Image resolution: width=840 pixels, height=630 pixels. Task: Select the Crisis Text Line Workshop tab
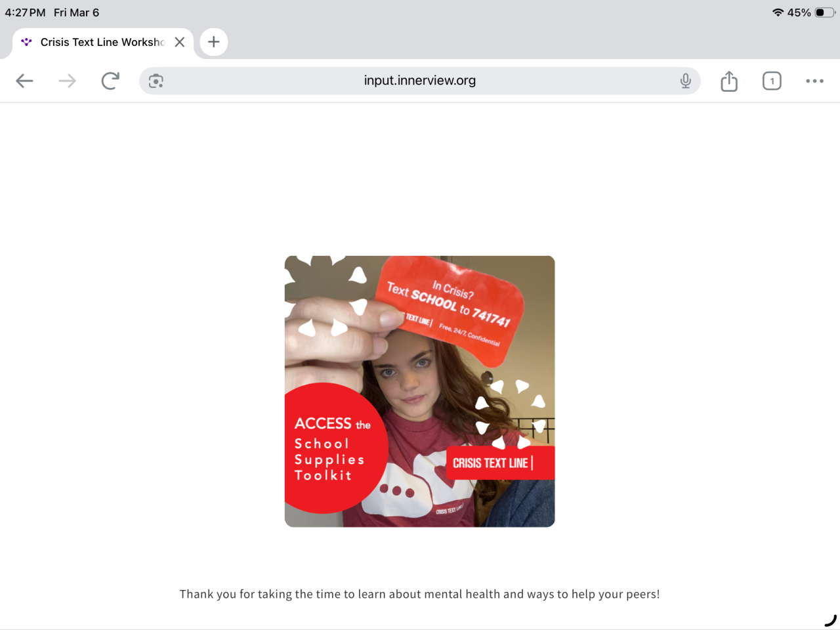coord(103,43)
